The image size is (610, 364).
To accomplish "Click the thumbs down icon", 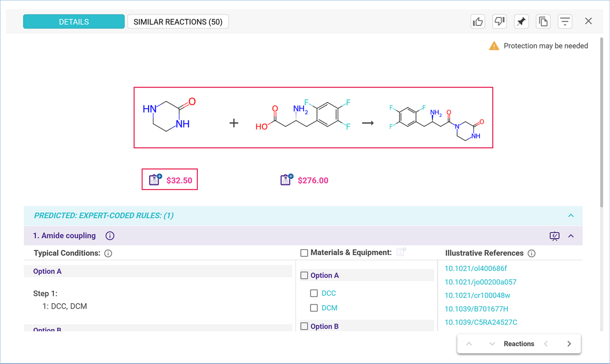I will (x=499, y=21).
